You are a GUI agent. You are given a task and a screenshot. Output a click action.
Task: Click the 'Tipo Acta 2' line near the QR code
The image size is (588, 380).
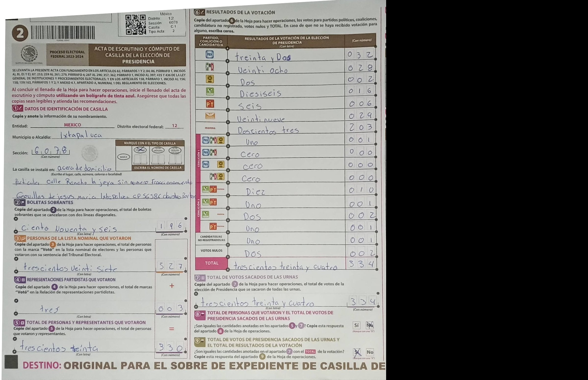click(x=162, y=31)
